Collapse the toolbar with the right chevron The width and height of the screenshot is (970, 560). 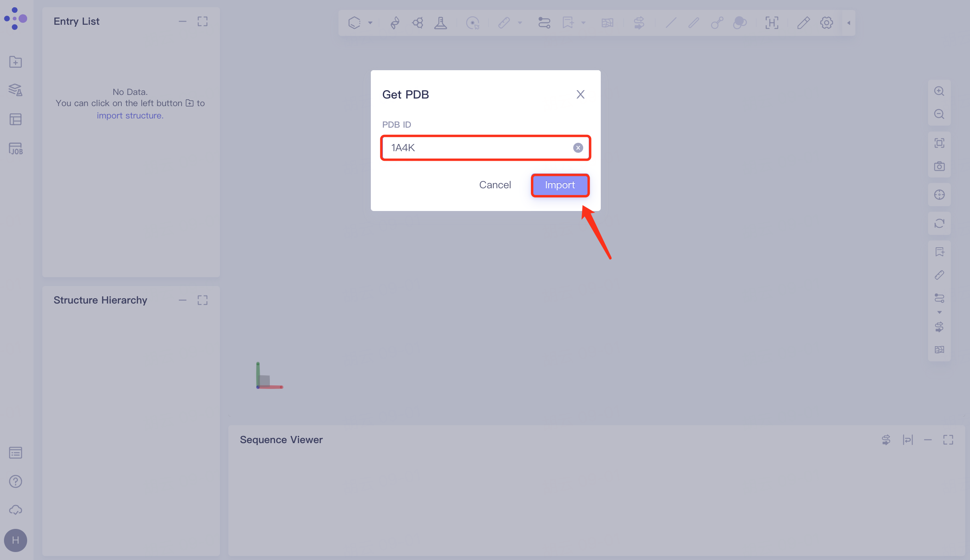click(x=848, y=23)
